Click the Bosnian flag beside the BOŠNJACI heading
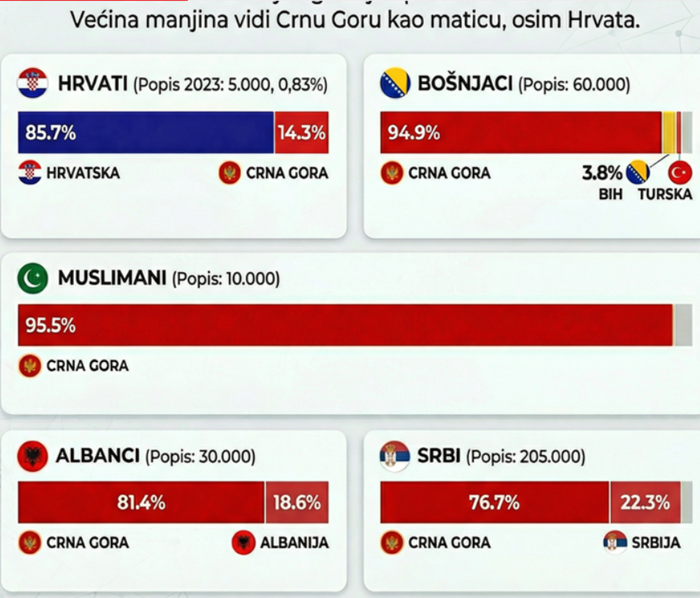 (395, 84)
